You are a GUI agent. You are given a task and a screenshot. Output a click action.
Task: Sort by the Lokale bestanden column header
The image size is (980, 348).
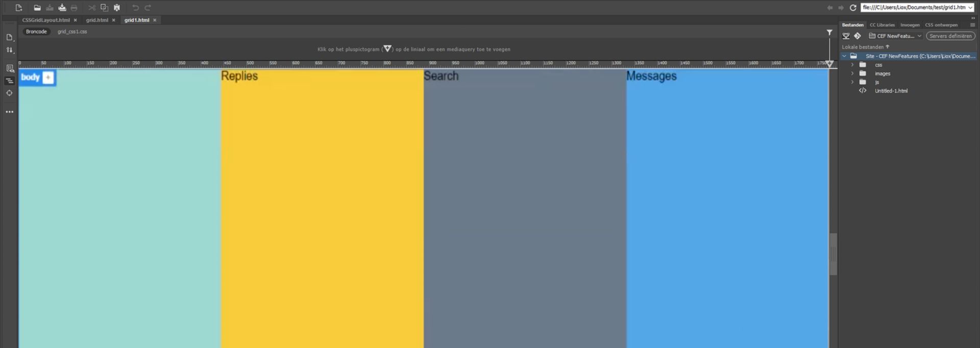coord(865,47)
